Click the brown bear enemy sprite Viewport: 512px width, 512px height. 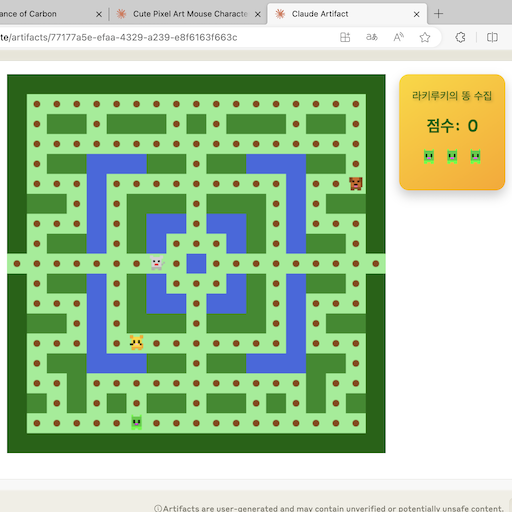point(356,184)
